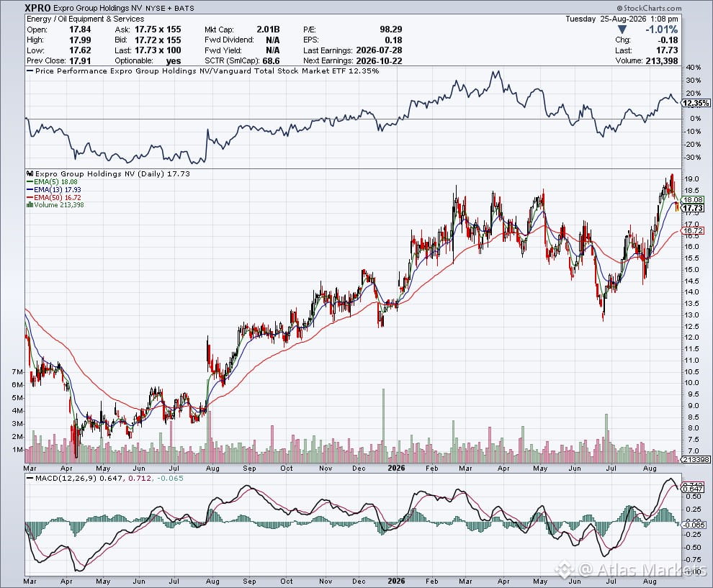Click the Mkt Cap value 2.01B
The height and width of the screenshot is (588, 713).
[268, 30]
